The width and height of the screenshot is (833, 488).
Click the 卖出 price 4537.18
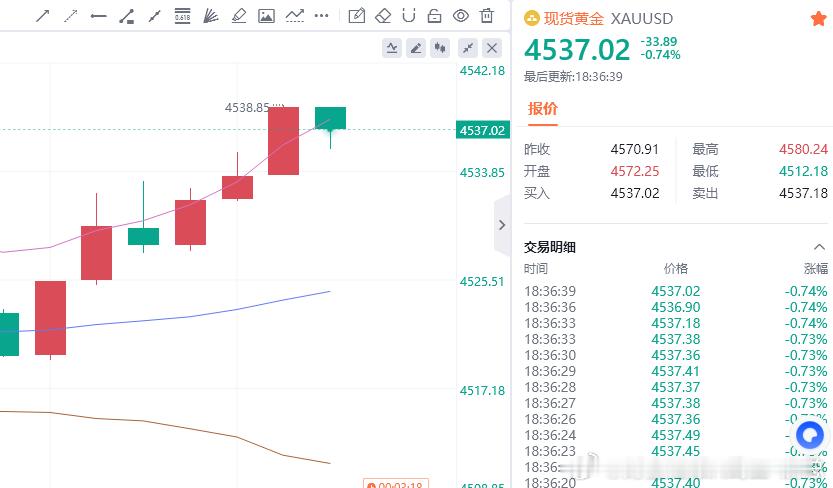tap(803, 193)
